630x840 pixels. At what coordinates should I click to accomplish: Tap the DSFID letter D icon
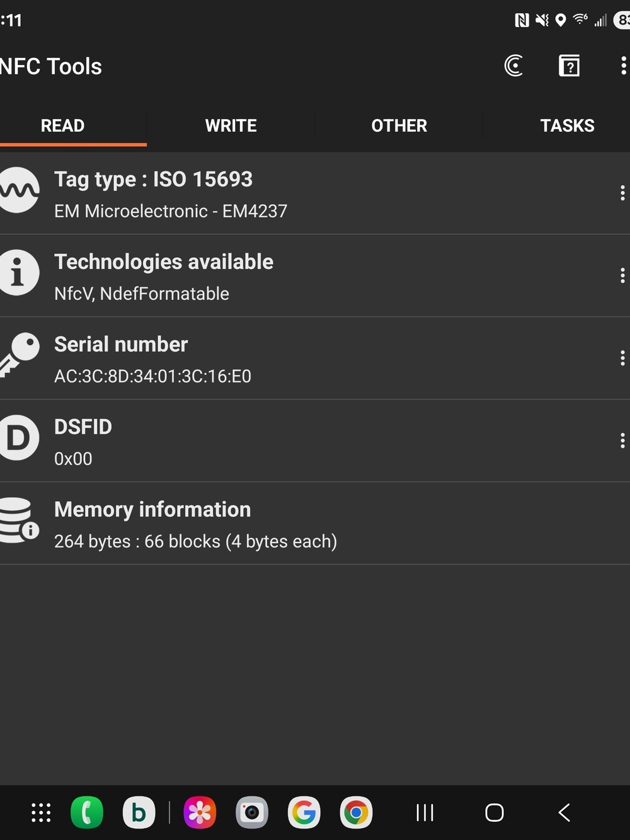pyautogui.click(x=18, y=438)
